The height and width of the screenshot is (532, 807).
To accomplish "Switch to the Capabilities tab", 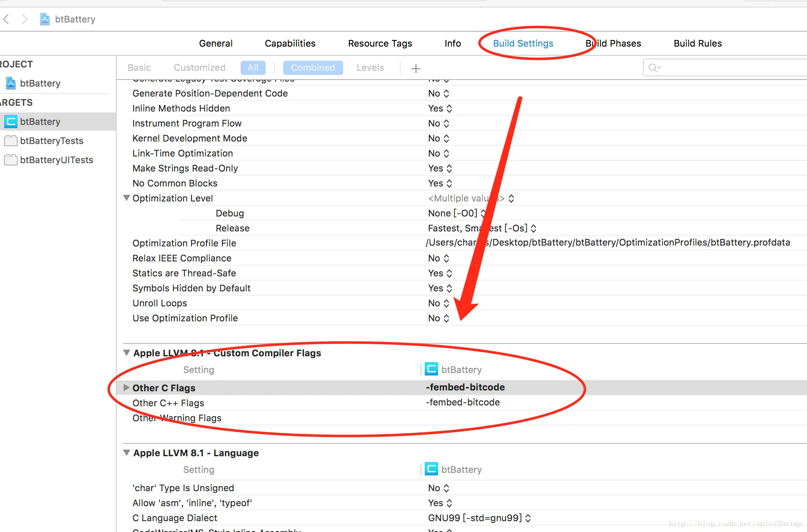I will 290,43.
